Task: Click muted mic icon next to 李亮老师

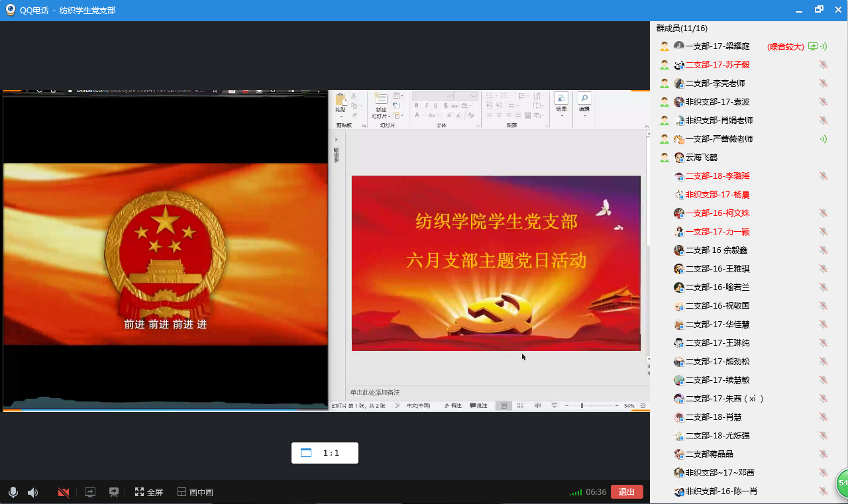Action: pyautogui.click(x=823, y=83)
